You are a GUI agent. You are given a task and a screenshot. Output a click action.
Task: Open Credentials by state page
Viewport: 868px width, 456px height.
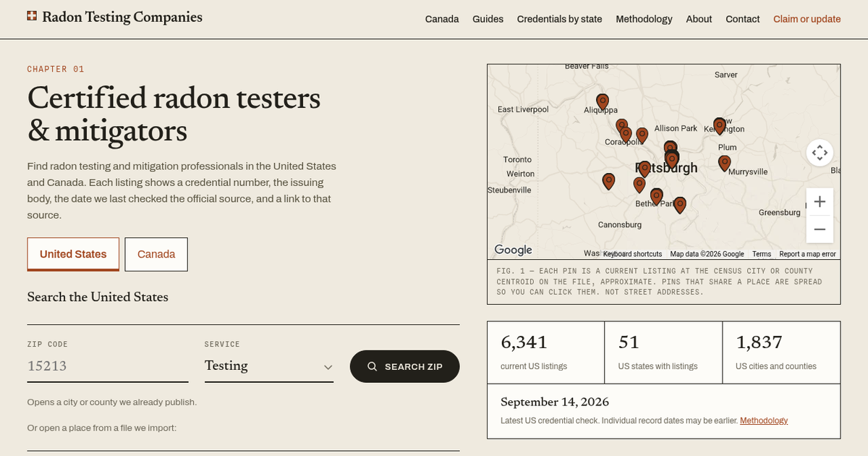560,19
